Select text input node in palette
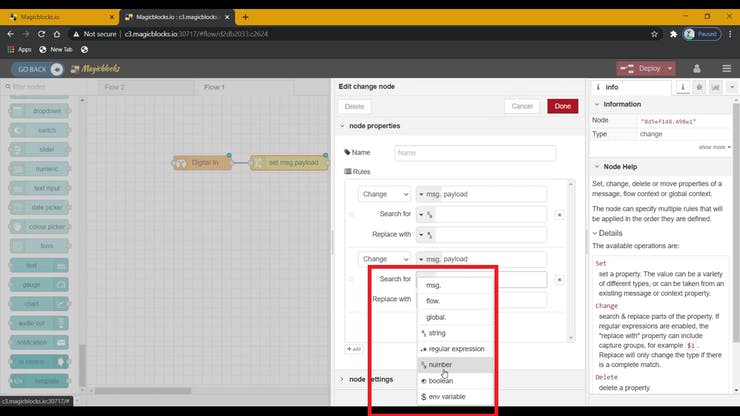740x416 pixels. [x=40, y=188]
